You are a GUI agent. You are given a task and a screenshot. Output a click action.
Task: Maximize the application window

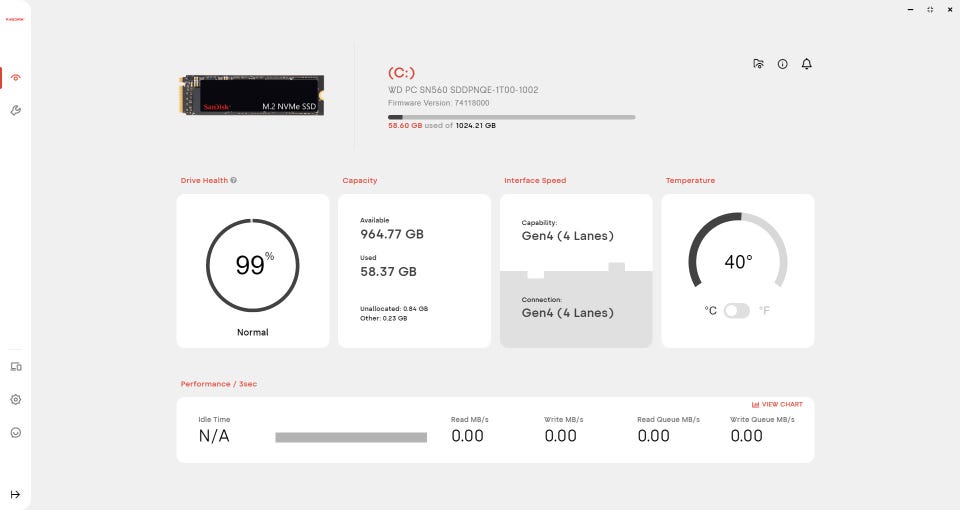coord(930,10)
